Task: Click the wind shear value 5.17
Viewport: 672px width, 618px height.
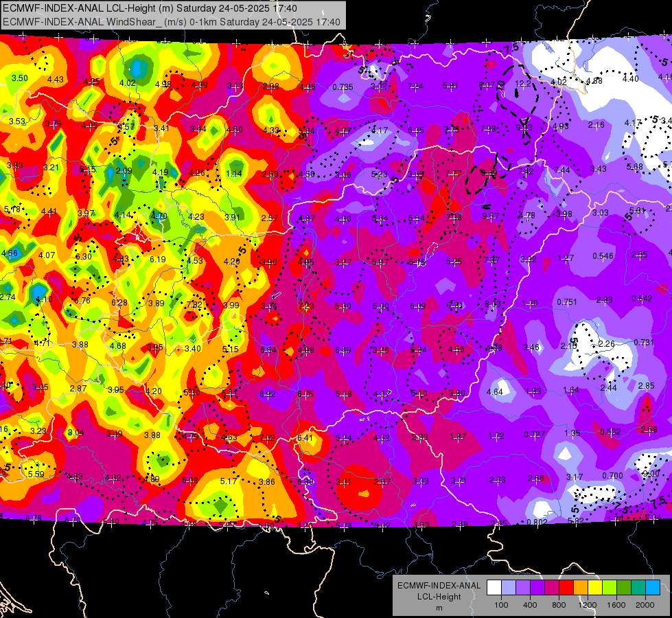Action: 229,481
